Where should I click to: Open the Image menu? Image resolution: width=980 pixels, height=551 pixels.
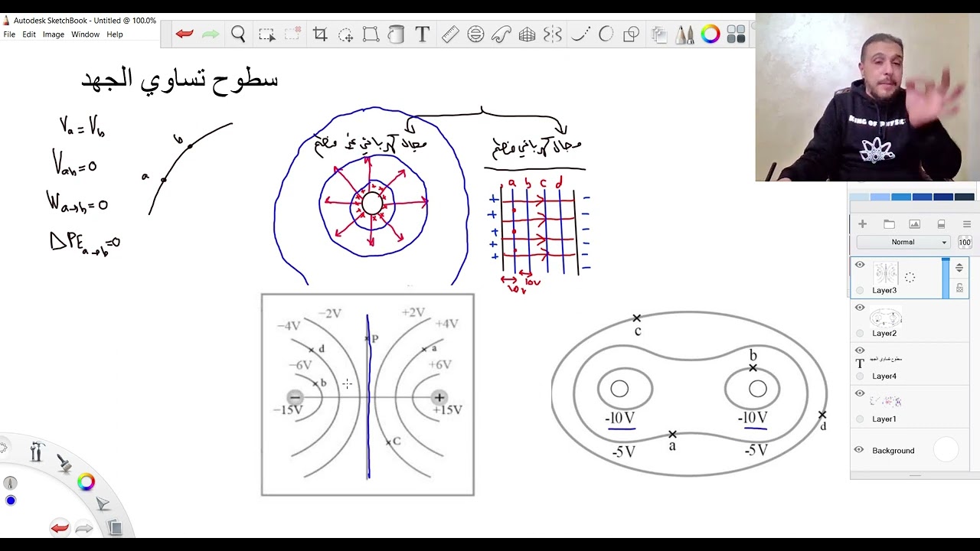(x=54, y=34)
